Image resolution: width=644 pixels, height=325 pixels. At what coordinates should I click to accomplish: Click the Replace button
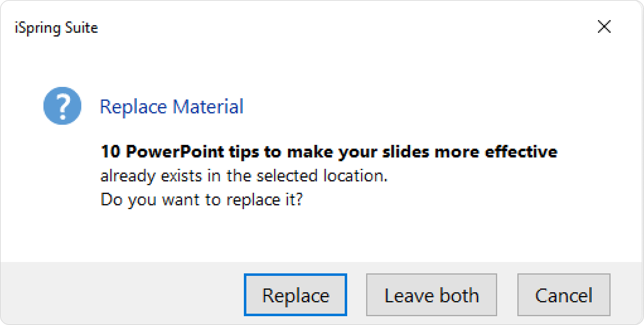pyautogui.click(x=296, y=295)
